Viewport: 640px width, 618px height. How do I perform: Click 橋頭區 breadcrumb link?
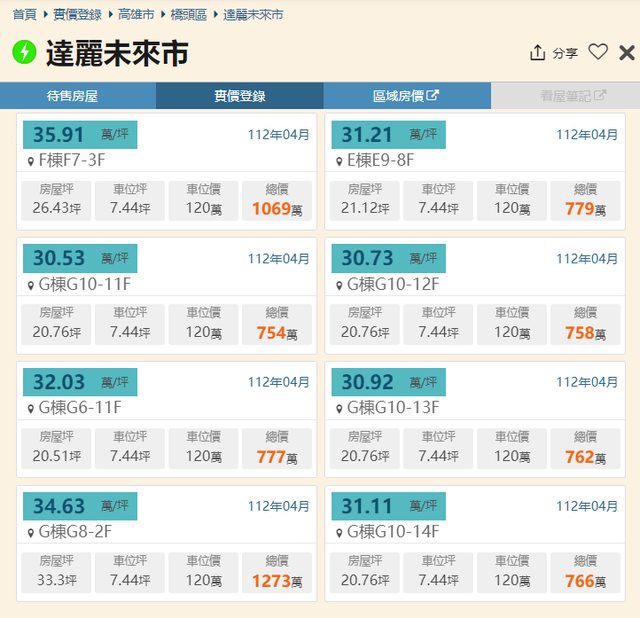click(189, 15)
